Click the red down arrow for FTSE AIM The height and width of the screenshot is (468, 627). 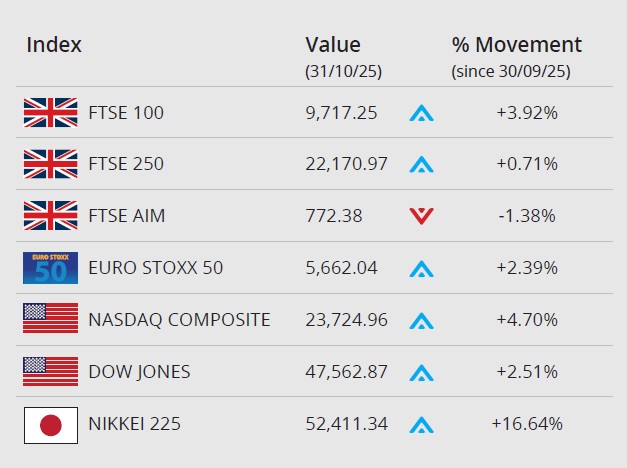pos(421,216)
